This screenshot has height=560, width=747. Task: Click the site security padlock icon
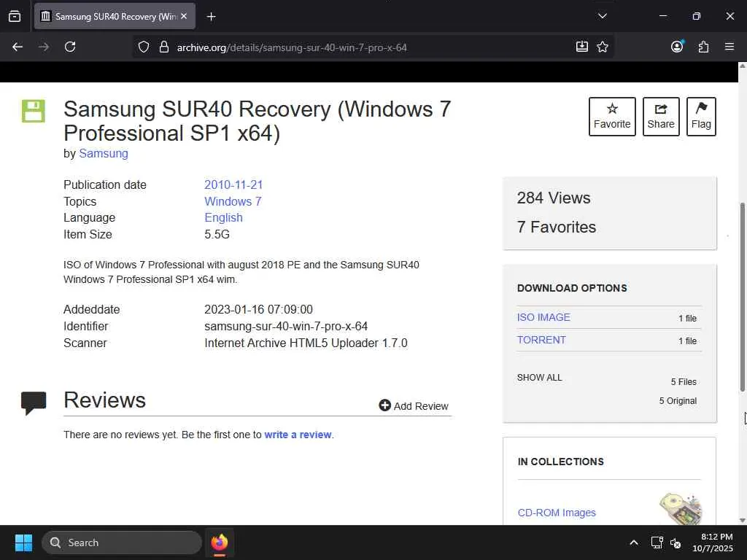click(x=164, y=47)
